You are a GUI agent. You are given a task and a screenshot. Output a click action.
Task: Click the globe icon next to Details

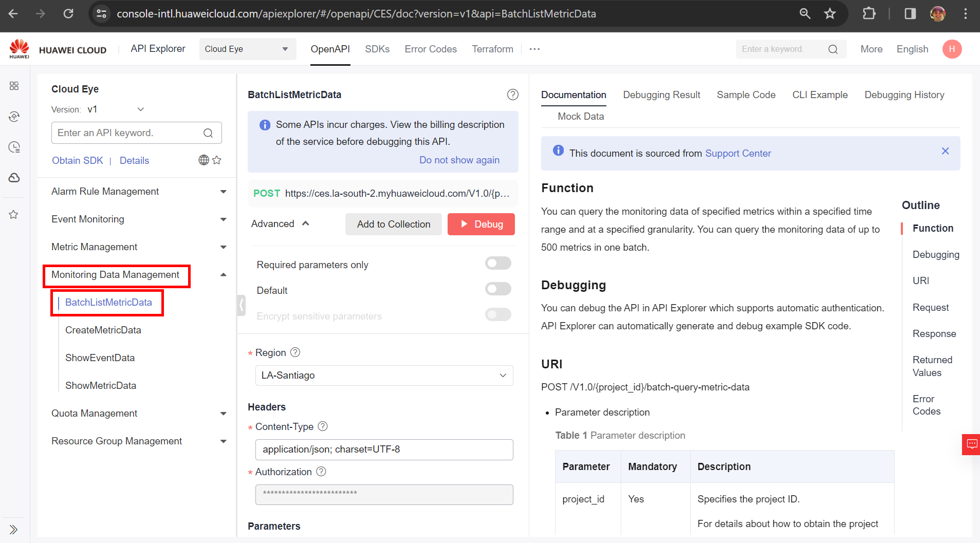204,160
